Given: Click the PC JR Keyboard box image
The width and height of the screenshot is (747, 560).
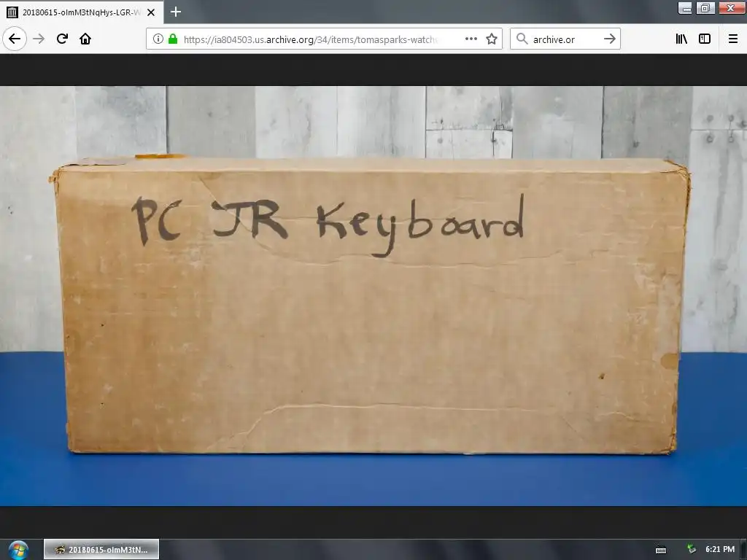Looking at the screenshot, I should coord(373,296).
